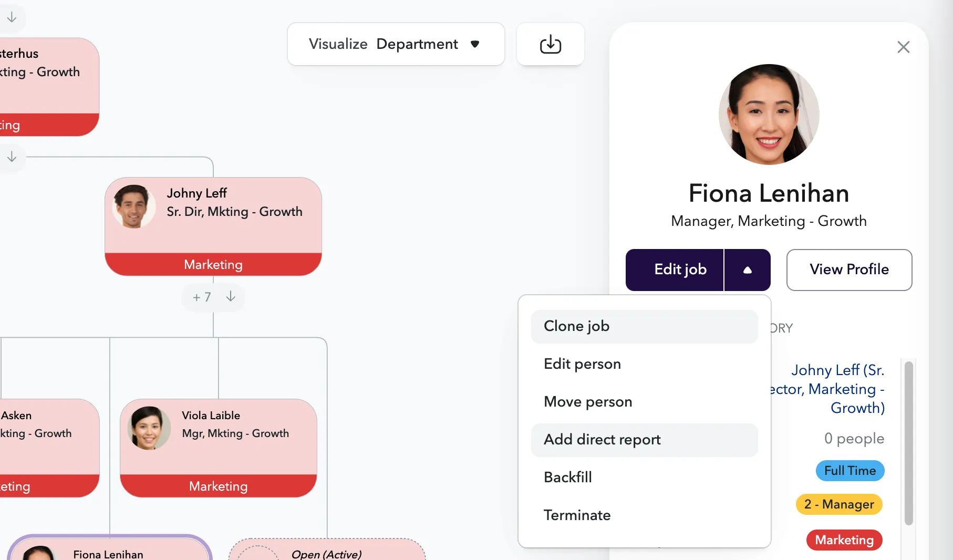Click 'Manager, Marketing - Growth' title text

[769, 221]
